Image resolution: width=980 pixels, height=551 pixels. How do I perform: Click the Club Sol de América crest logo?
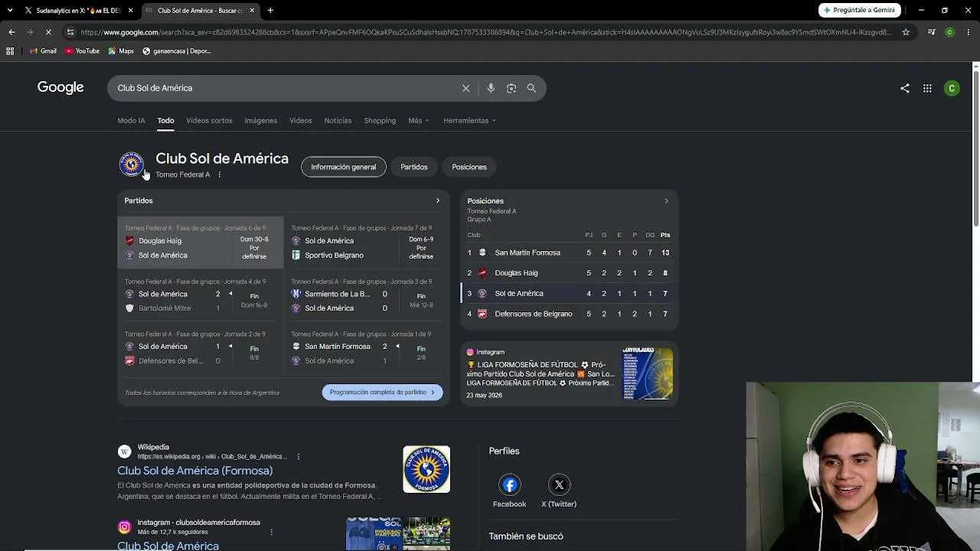[131, 165]
